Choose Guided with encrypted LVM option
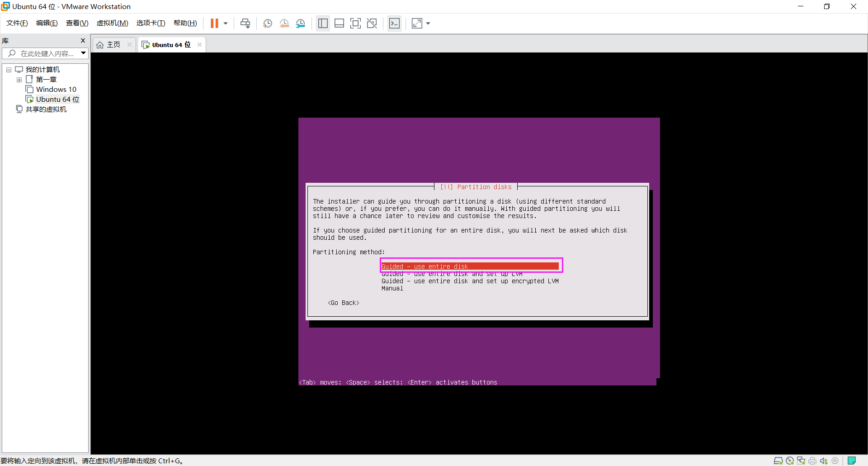The height and width of the screenshot is (466, 868). click(x=470, y=281)
